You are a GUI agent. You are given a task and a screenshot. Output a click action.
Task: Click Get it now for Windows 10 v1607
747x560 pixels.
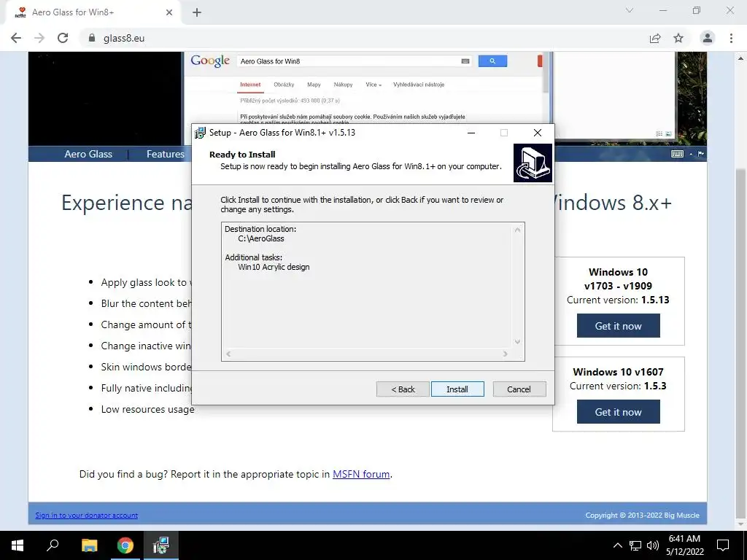click(618, 411)
